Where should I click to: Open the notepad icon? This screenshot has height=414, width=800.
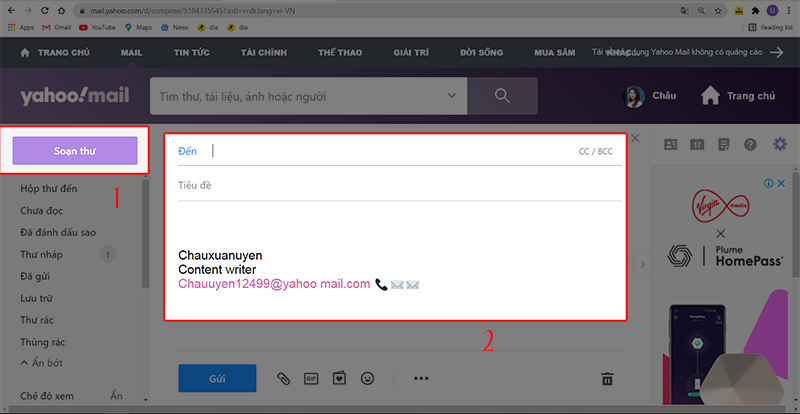click(x=723, y=144)
